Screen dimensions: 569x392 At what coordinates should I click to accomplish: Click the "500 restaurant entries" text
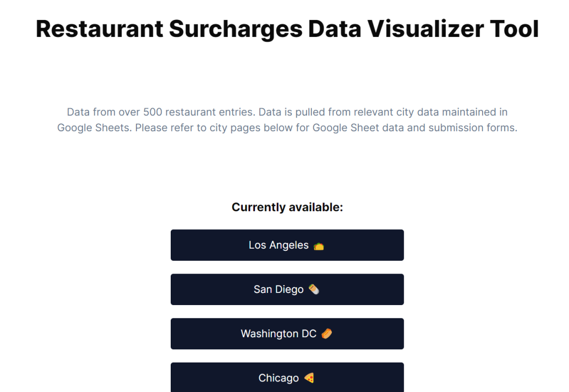(x=192, y=112)
